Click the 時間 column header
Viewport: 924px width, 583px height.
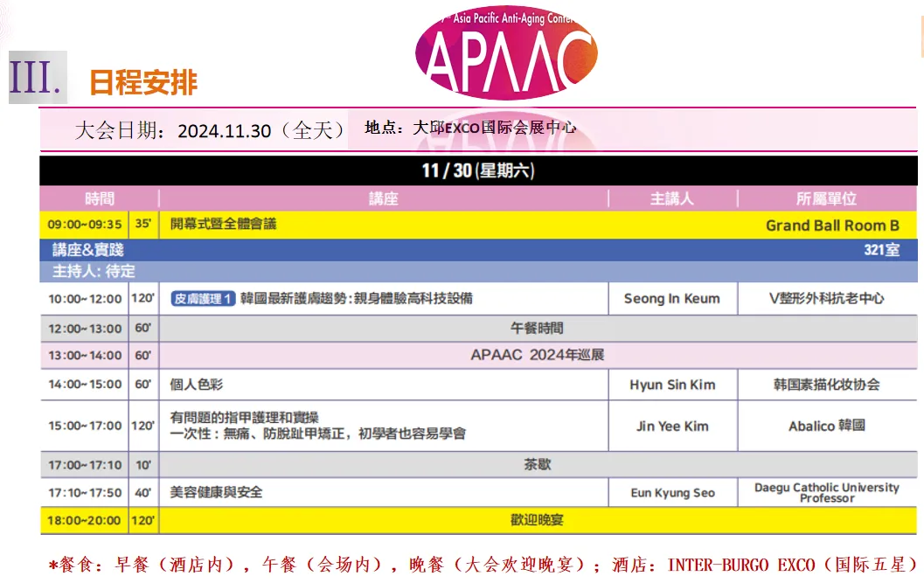coord(99,198)
